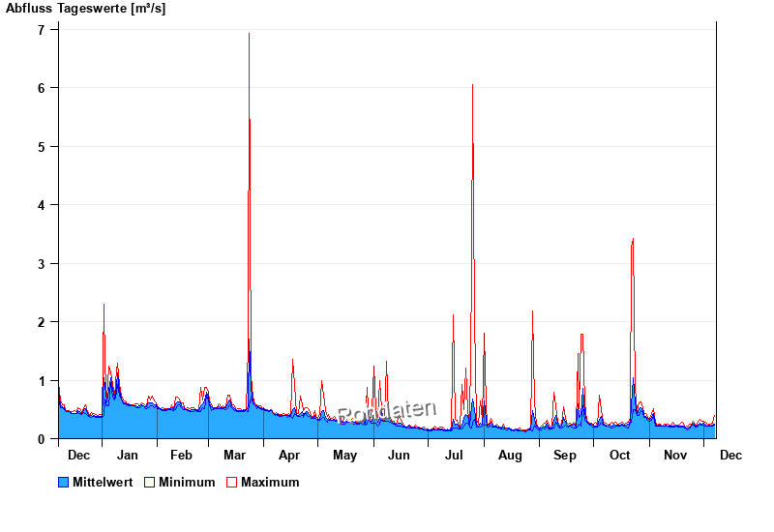Click the chart title Abfluss Tageswerte
Screen dimensions: 774x532
pyautogui.click(x=85, y=9)
